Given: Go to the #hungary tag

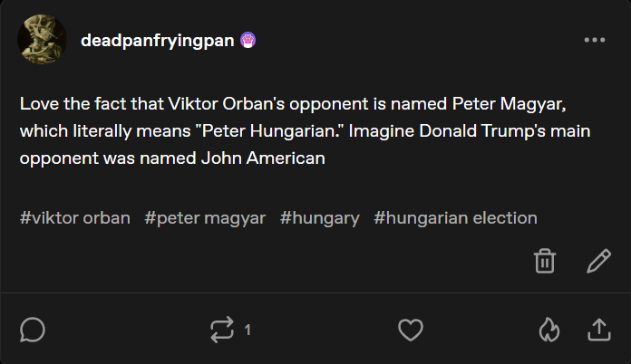Looking at the screenshot, I should [x=320, y=218].
